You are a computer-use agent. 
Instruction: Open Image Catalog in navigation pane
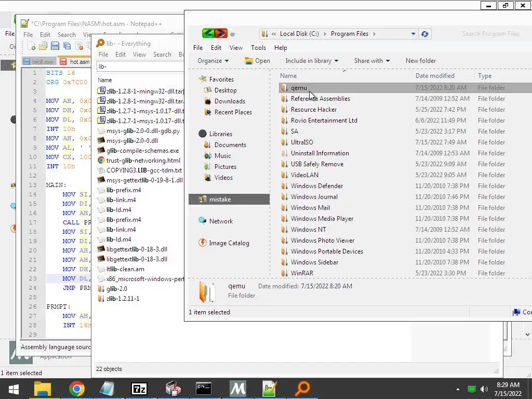click(229, 243)
